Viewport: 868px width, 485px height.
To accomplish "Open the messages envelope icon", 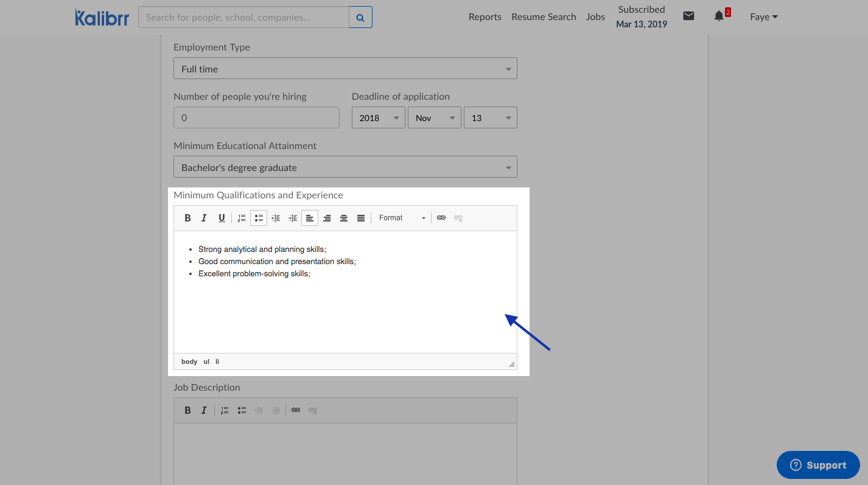I will tap(688, 16).
